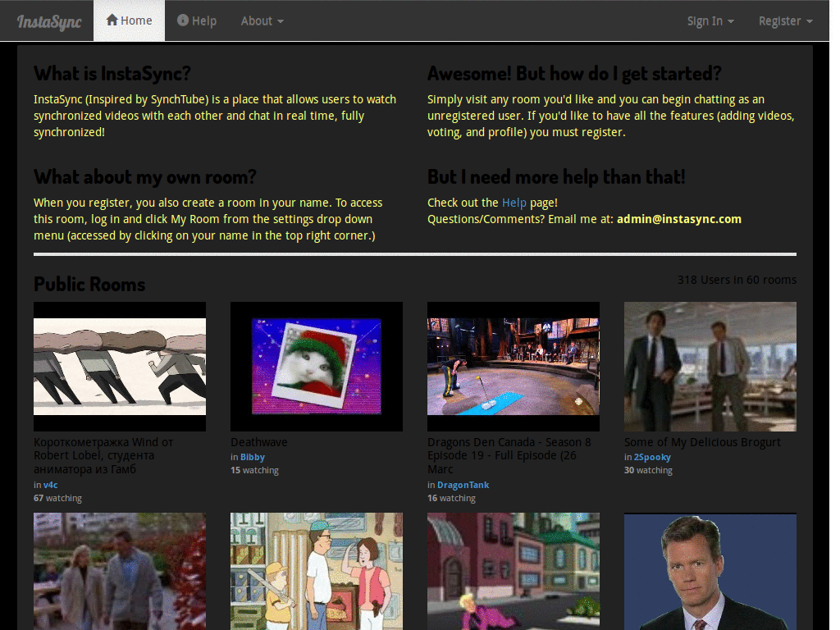Screen dimensions: 840x630
Task: Click the admin@instasync.com email address
Action: (x=679, y=219)
